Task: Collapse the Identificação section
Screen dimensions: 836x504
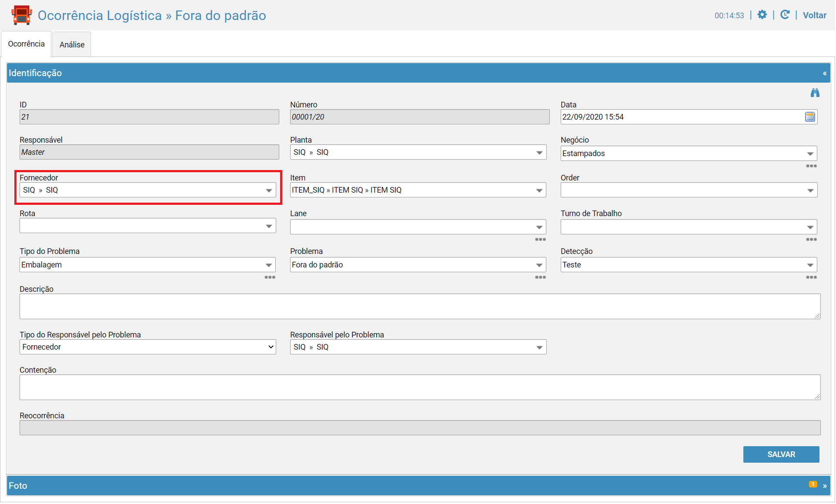Action: (825, 73)
